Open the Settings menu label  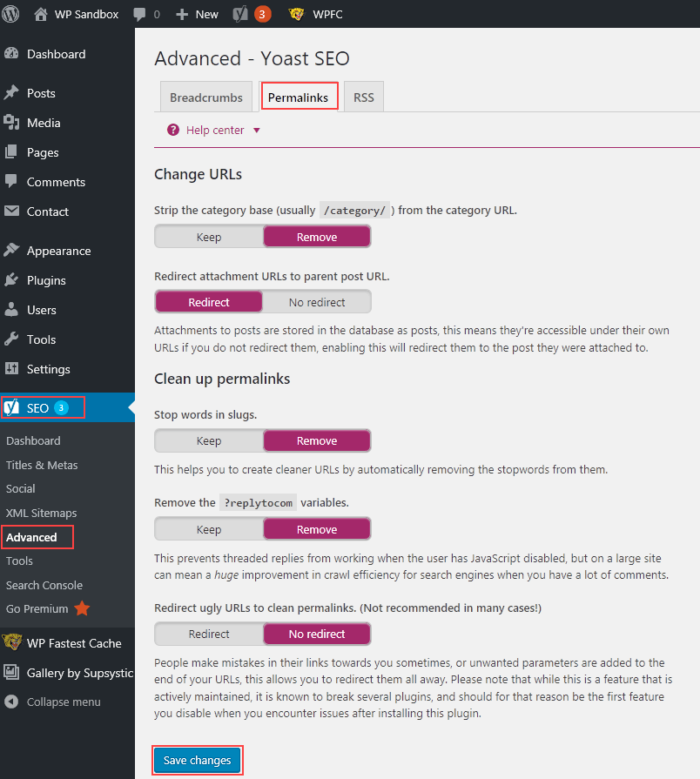click(48, 369)
